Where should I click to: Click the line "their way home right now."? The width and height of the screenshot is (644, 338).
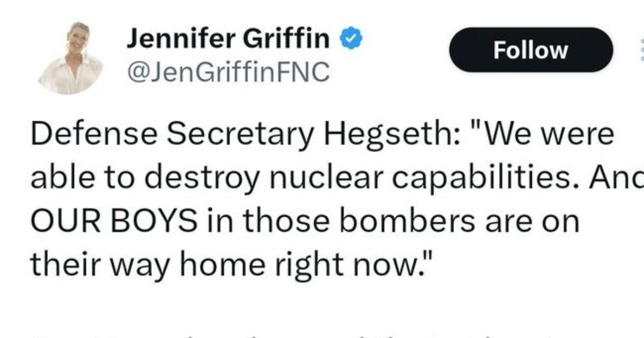230,265
